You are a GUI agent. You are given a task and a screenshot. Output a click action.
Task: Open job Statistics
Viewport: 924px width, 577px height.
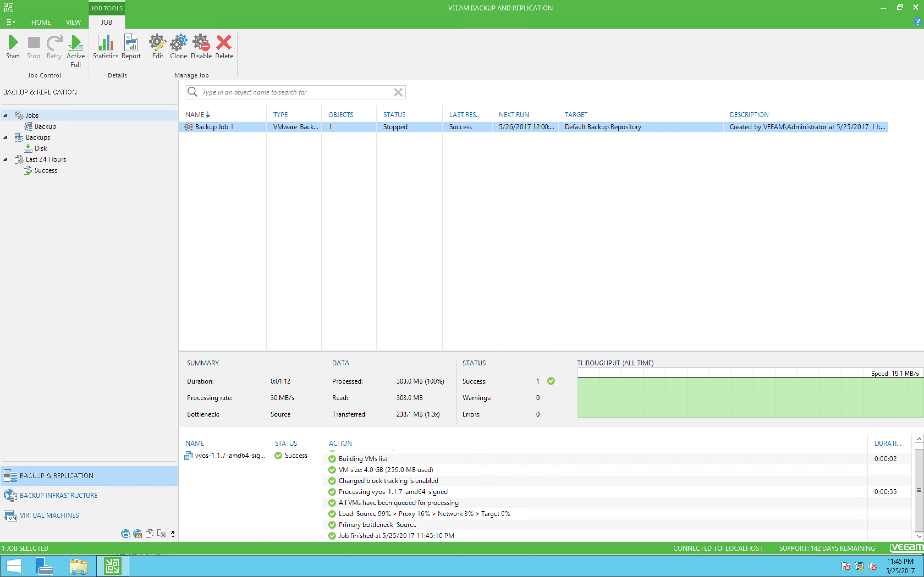coord(105,46)
